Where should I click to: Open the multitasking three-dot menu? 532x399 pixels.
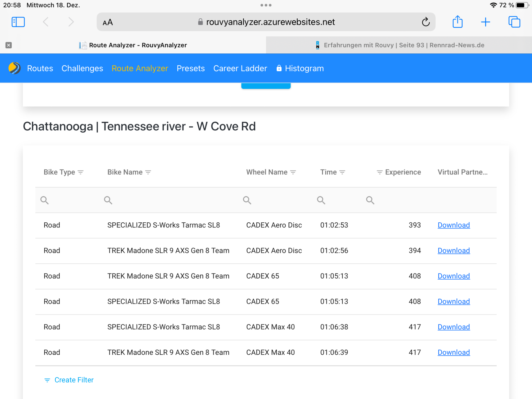pyautogui.click(x=266, y=5)
